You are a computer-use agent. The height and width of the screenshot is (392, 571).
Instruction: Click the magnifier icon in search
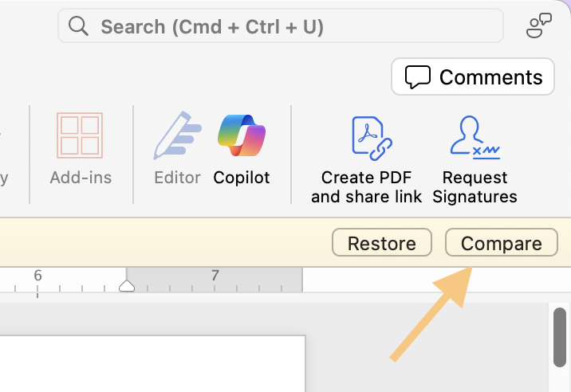[78, 26]
